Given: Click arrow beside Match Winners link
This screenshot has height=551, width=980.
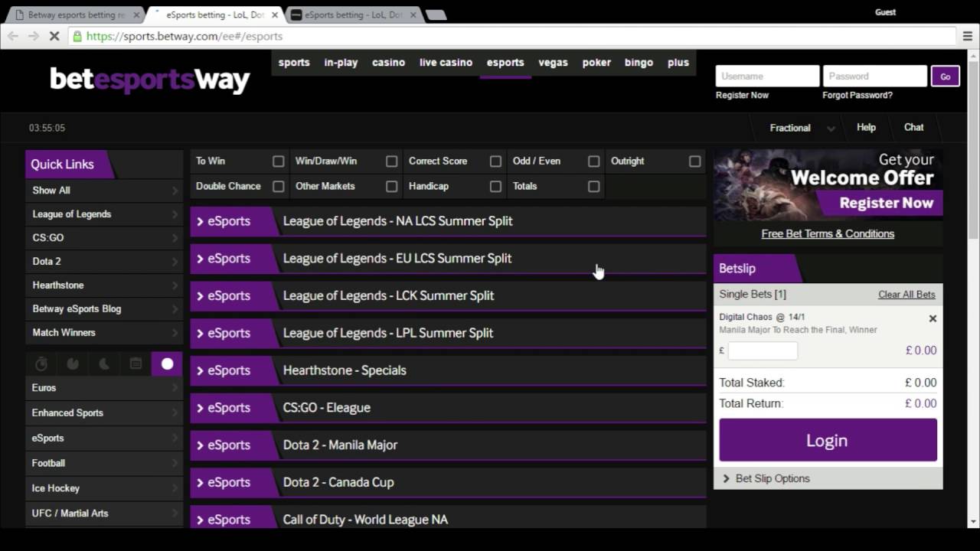Looking at the screenshot, I should pyautogui.click(x=175, y=333).
